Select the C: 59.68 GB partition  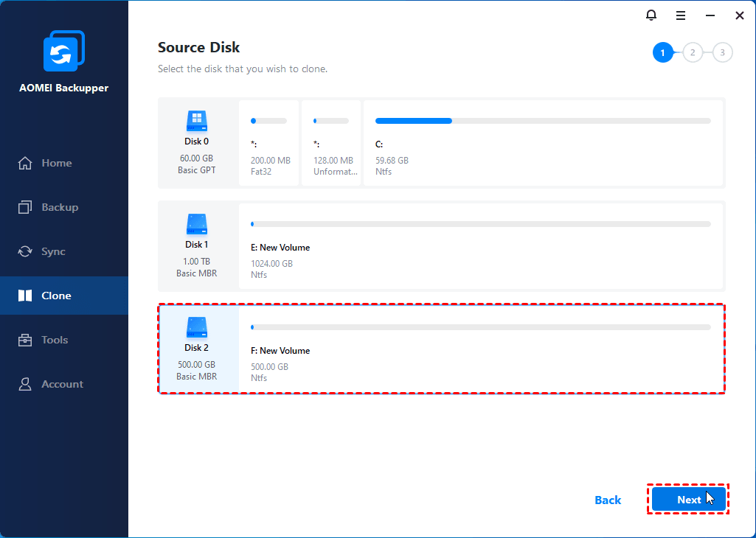pos(543,144)
